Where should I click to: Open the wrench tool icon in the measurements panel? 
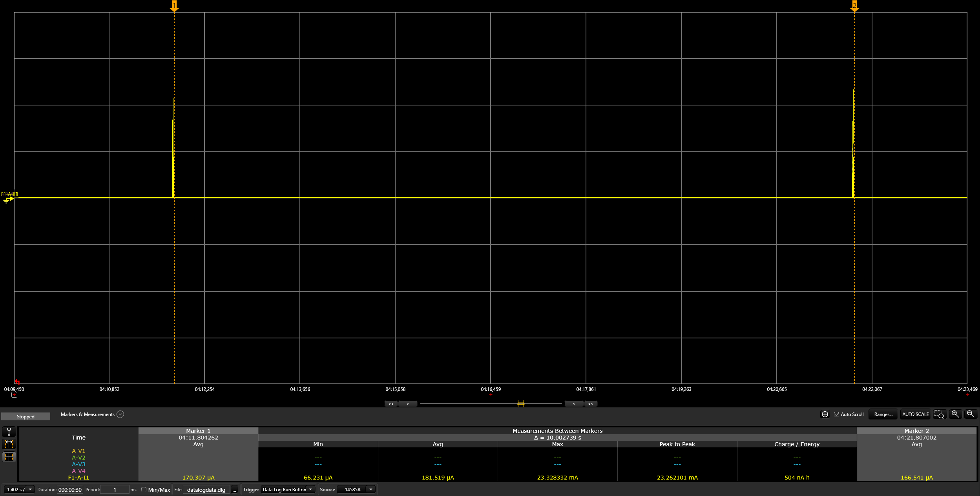click(x=9, y=432)
